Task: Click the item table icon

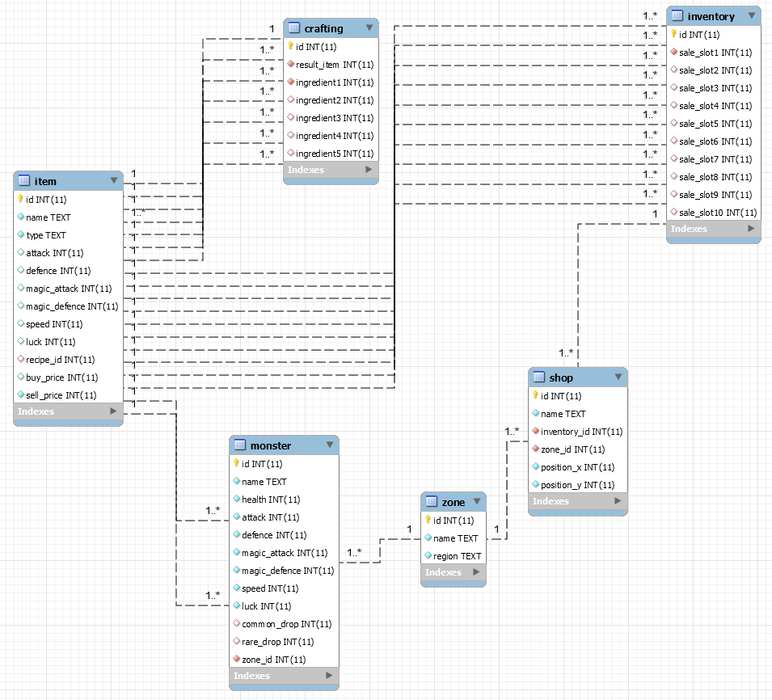Action: [24, 181]
